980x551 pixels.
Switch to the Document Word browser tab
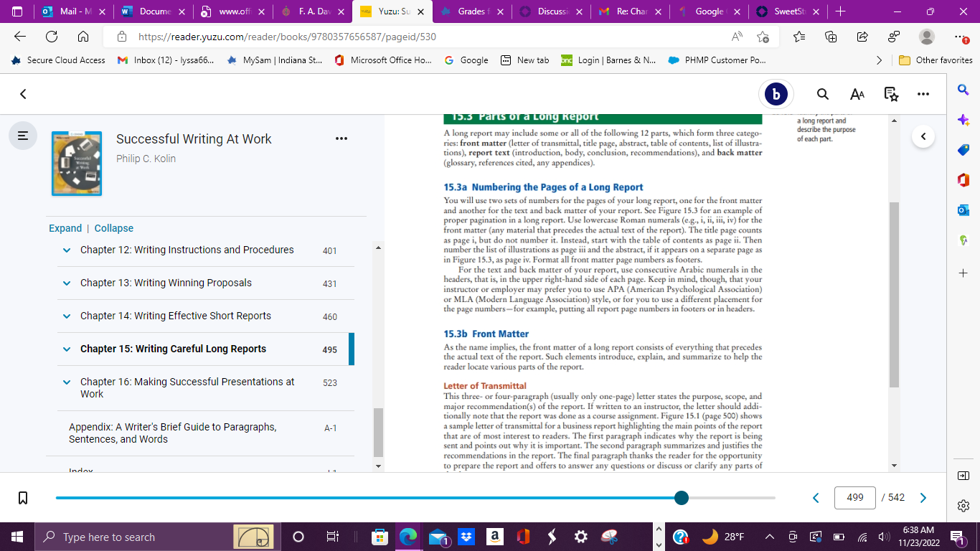(x=154, y=11)
